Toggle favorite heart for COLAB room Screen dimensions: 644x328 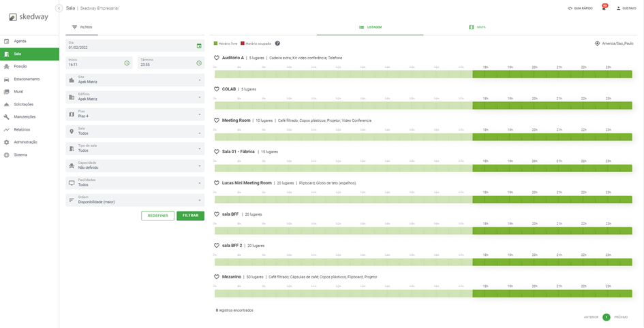[x=217, y=89]
